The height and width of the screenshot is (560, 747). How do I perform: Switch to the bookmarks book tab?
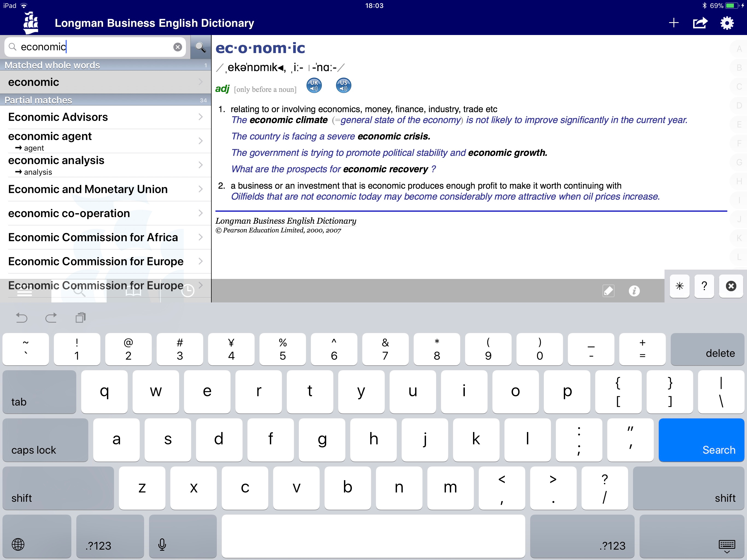[133, 291]
